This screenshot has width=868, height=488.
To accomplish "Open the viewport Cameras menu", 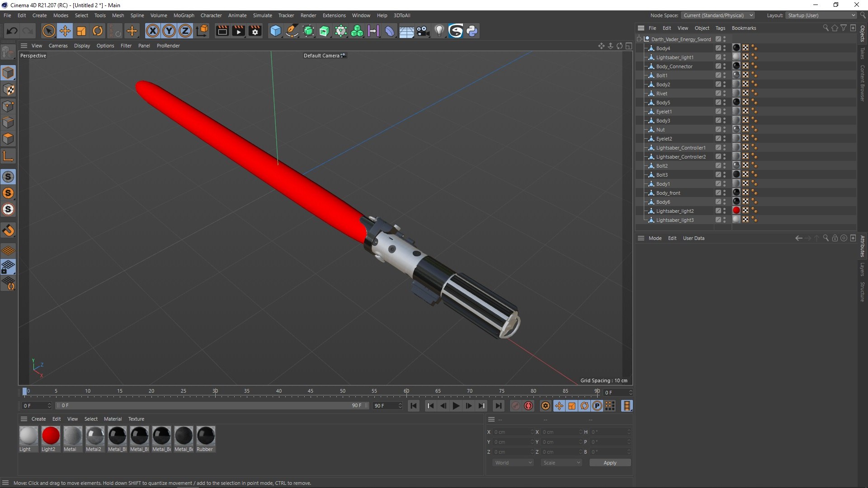I will 58,46.
